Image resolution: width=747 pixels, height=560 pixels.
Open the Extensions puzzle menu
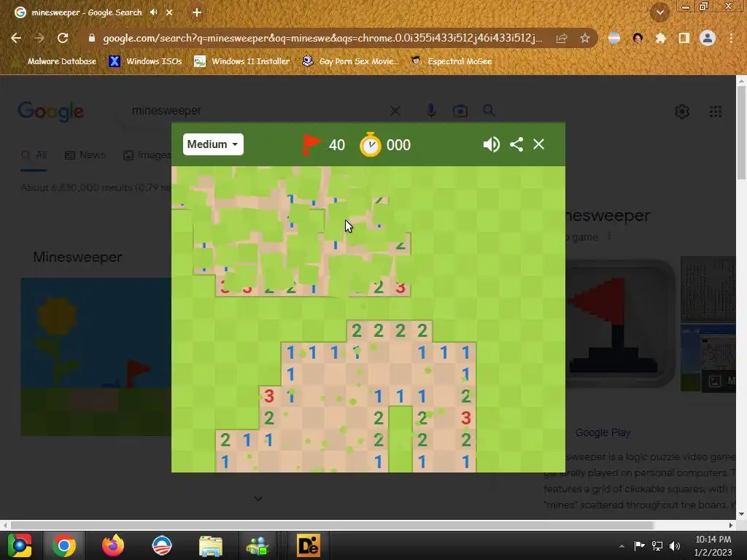[x=660, y=38]
